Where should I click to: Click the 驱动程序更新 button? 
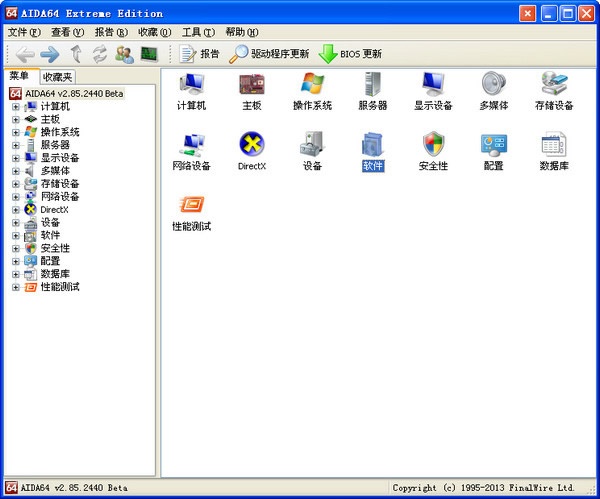[x=270, y=54]
